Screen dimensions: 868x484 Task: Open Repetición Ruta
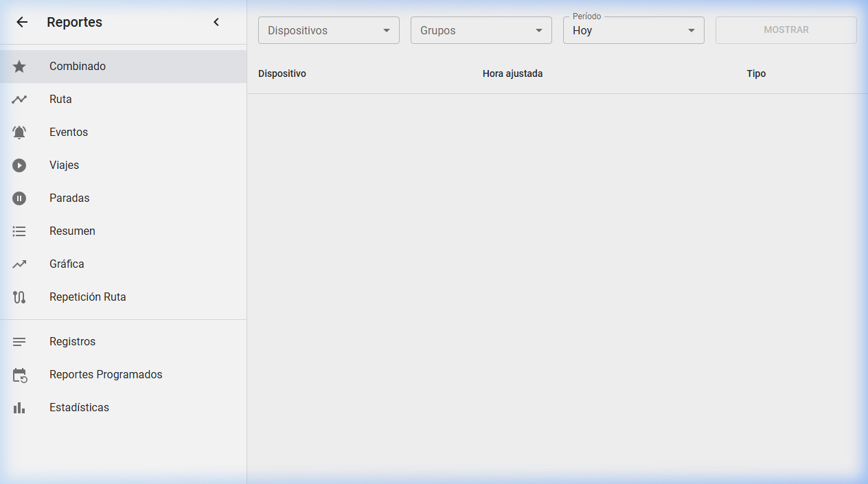(124, 297)
